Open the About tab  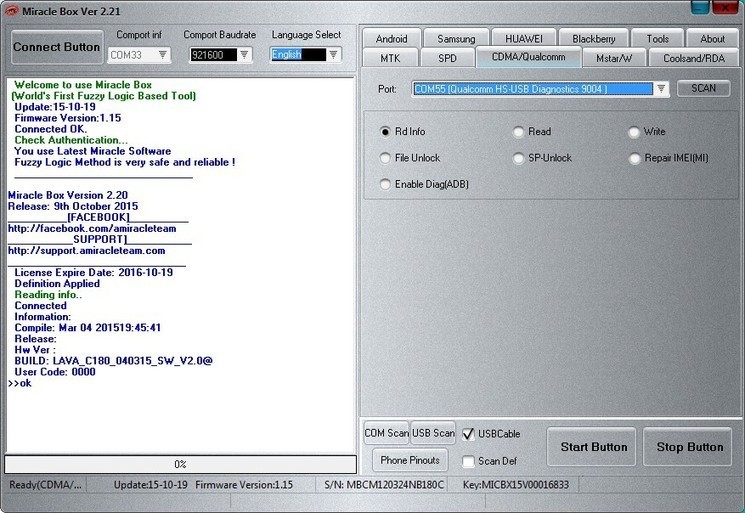pos(712,38)
